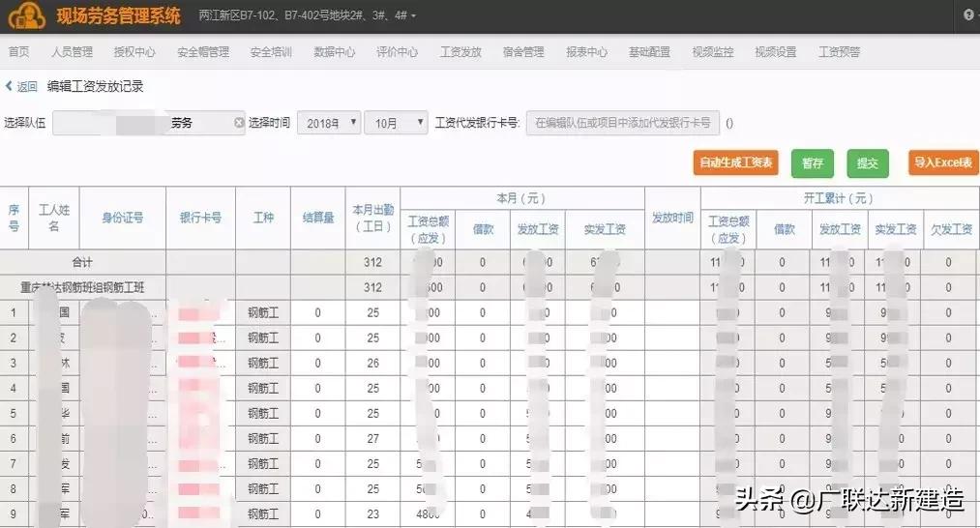The height and width of the screenshot is (528, 980).
Task: Click the orange cloud logo icon
Action: (27, 16)
